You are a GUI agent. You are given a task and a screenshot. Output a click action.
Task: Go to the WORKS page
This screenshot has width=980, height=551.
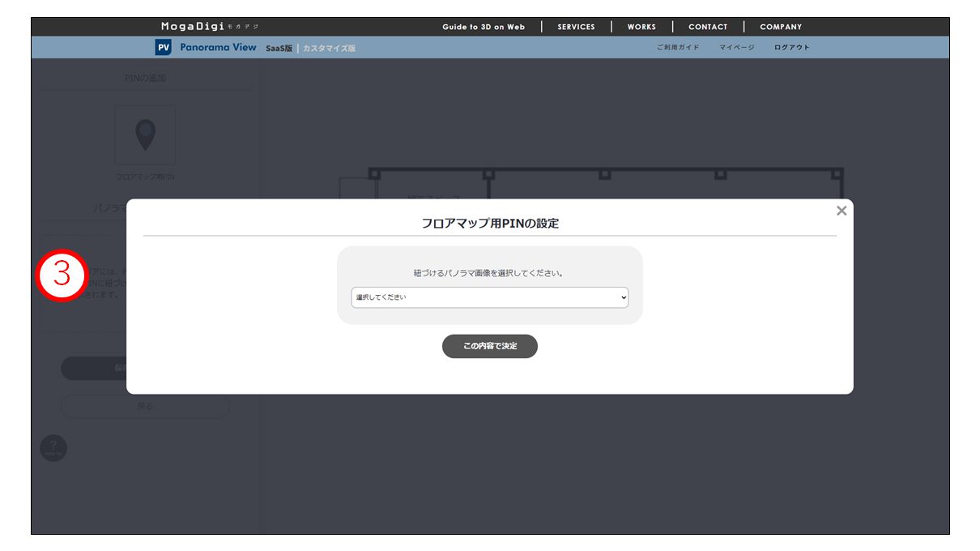pos(641,27)
